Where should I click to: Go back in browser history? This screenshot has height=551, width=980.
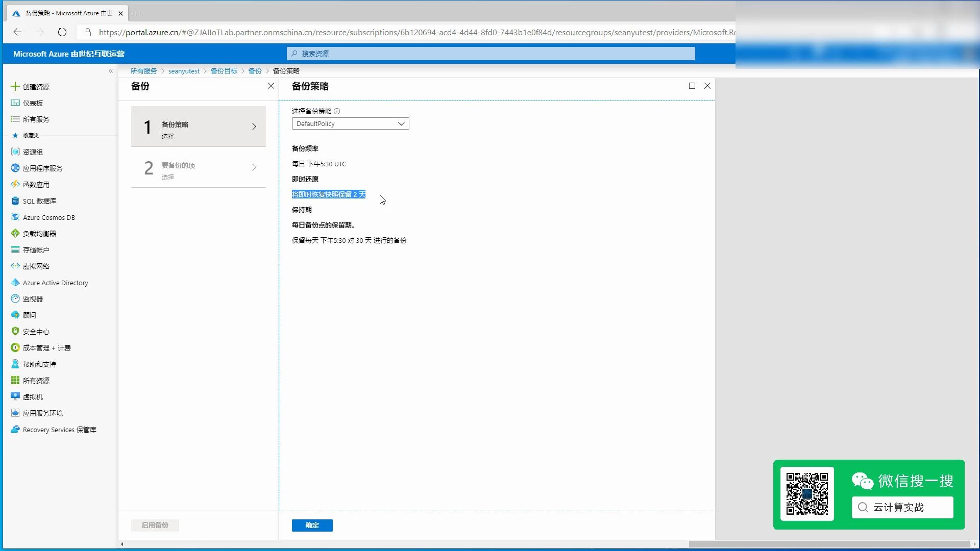click(17, 32)
